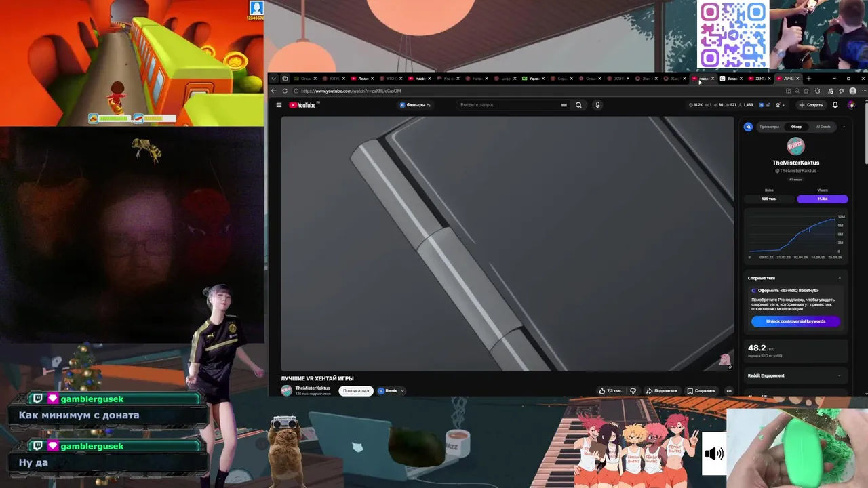Viewport: 868px width, 488px height.
Task: Click chat message Ну да
Action: point(33,462)
